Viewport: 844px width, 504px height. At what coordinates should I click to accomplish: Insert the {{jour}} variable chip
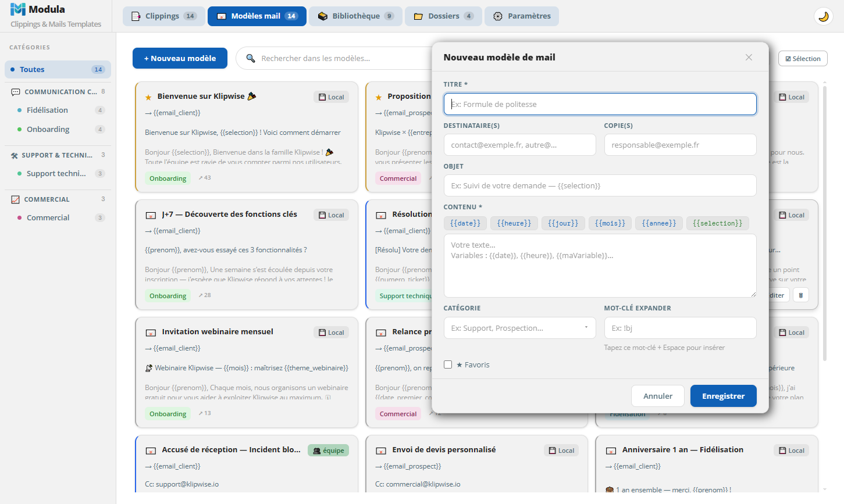(563, 223)
